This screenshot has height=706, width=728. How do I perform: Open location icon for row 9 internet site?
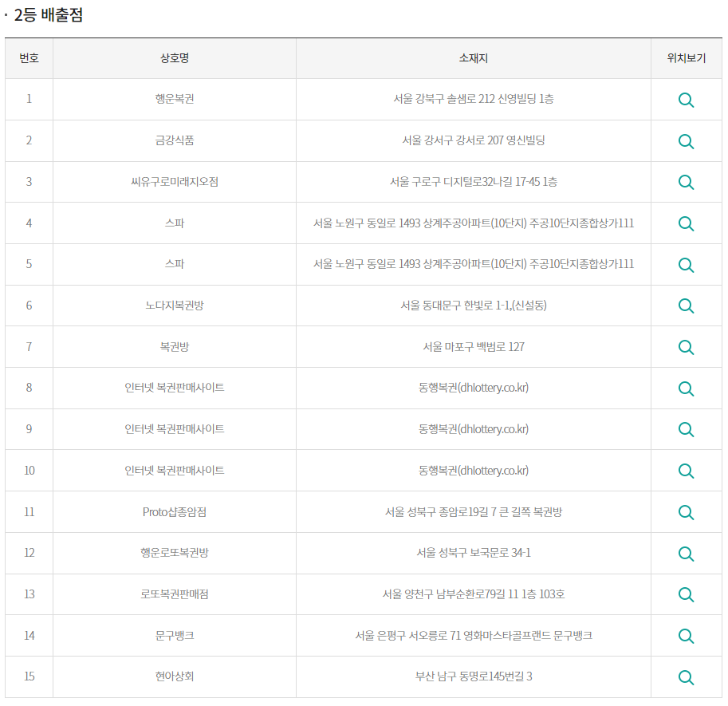[x=686, y=429]
